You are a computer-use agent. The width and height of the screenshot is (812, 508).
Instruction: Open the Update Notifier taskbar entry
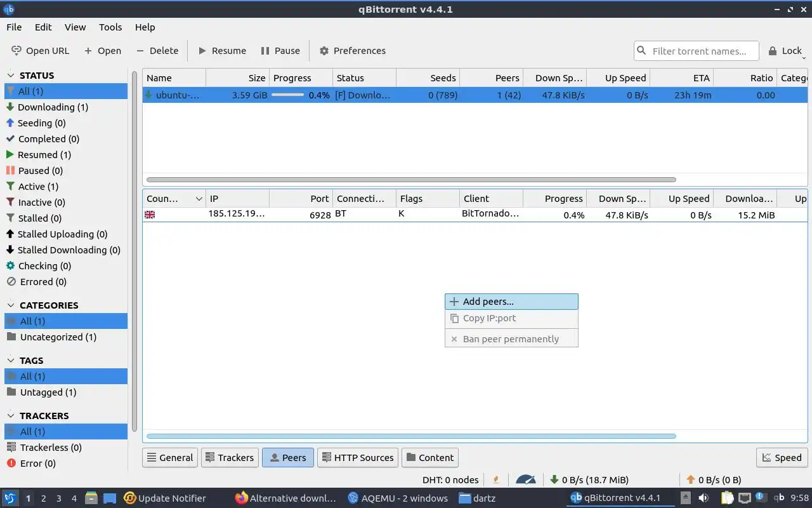pos(165,498)
